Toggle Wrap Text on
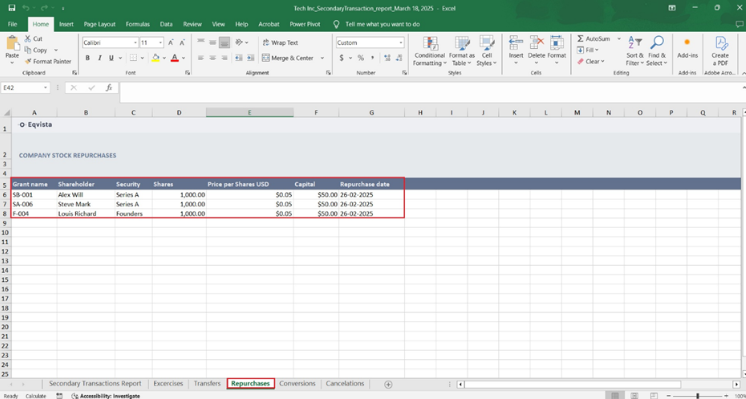The height and width of the screenshot is (399, 746). [280, 42]
